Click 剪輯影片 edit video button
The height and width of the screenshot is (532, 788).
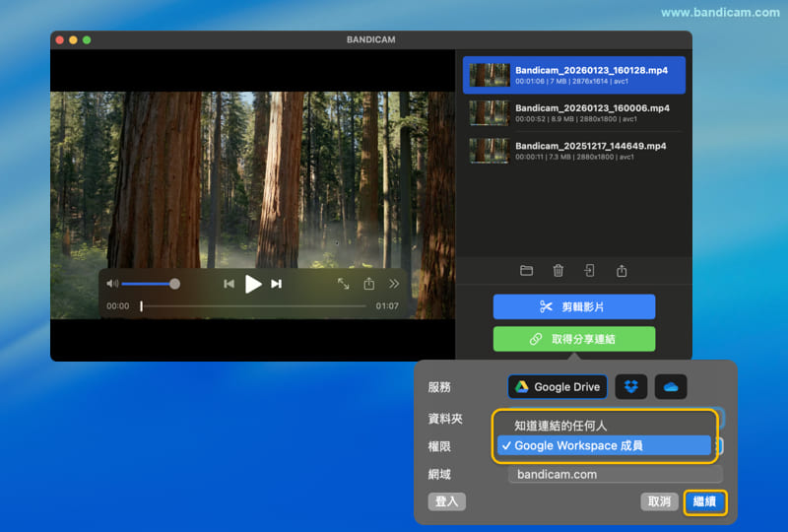(573, 306)
